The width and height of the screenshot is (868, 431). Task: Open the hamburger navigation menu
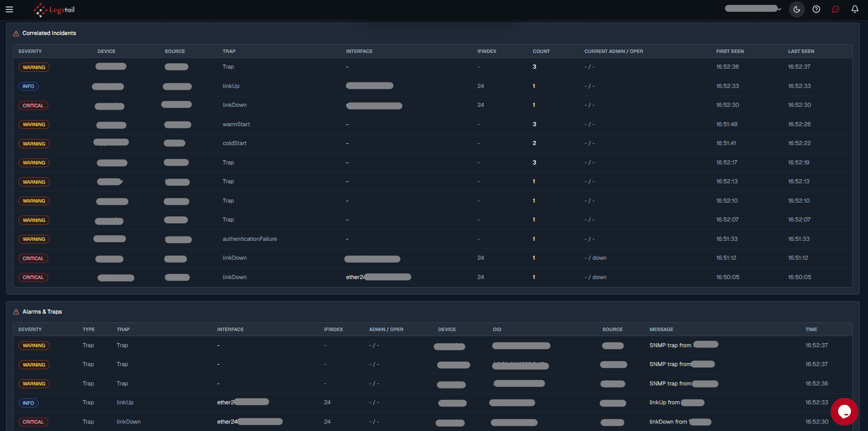pos(9,9)
